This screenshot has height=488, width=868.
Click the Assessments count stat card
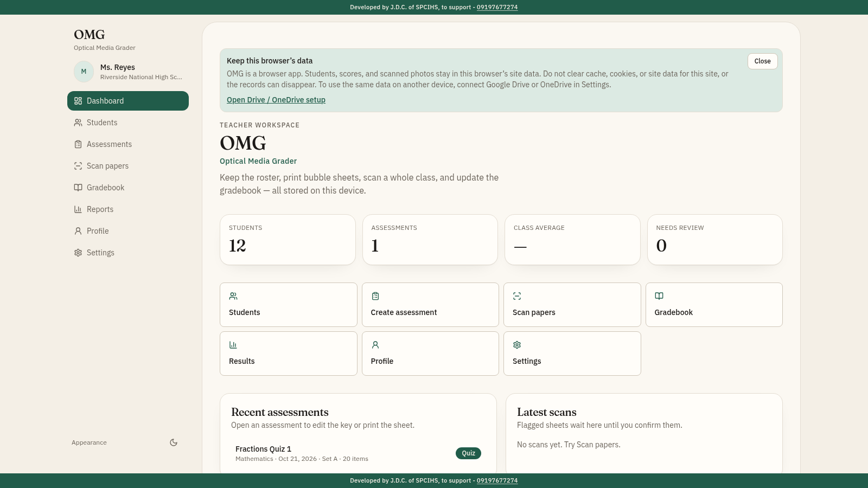click(x=430, y=240)
